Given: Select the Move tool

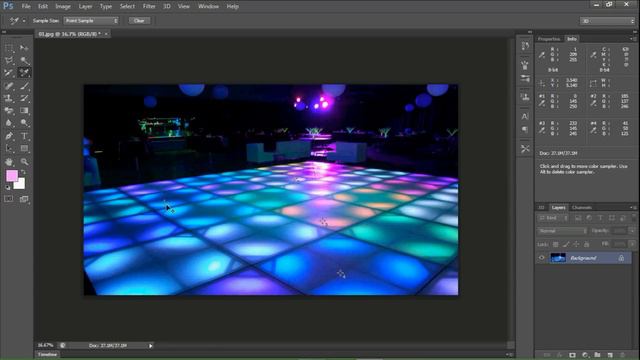Looking at the screenshot, I should click(24, 48).
